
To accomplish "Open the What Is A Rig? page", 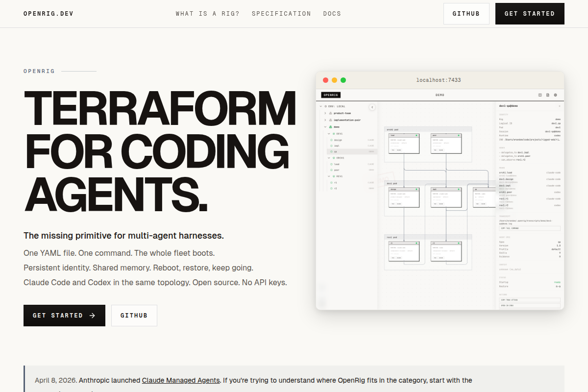I will click(208, 14).
